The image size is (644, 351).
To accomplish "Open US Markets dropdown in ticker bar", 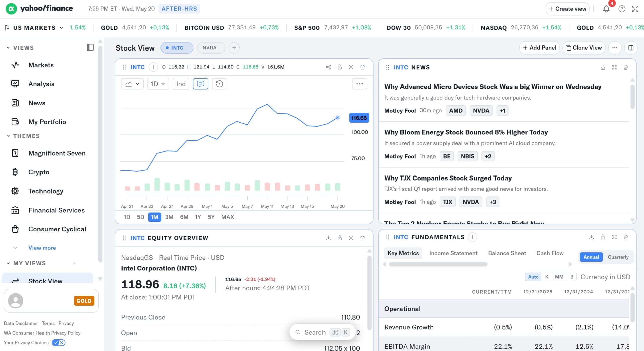I will [x=34, y=28].
